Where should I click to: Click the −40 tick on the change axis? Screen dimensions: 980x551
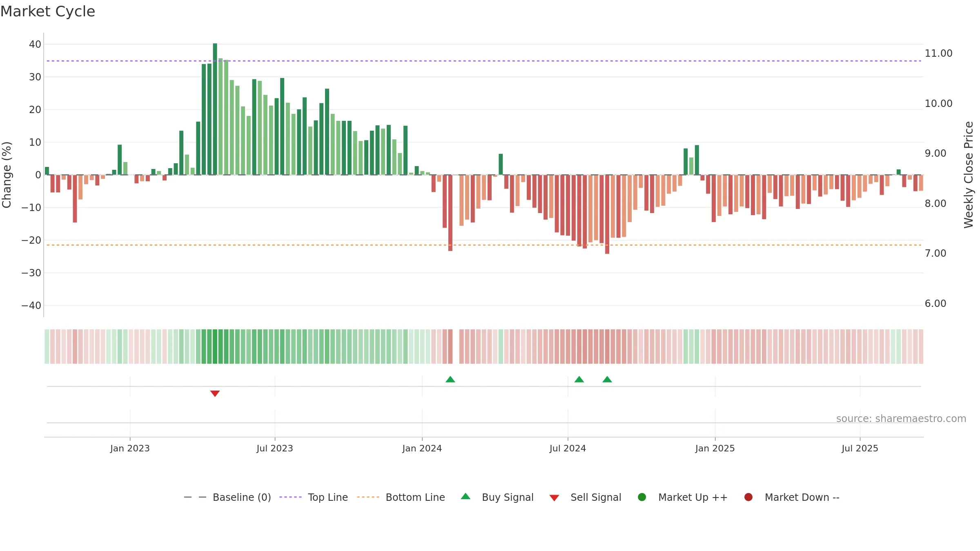(x=31, y=305)
